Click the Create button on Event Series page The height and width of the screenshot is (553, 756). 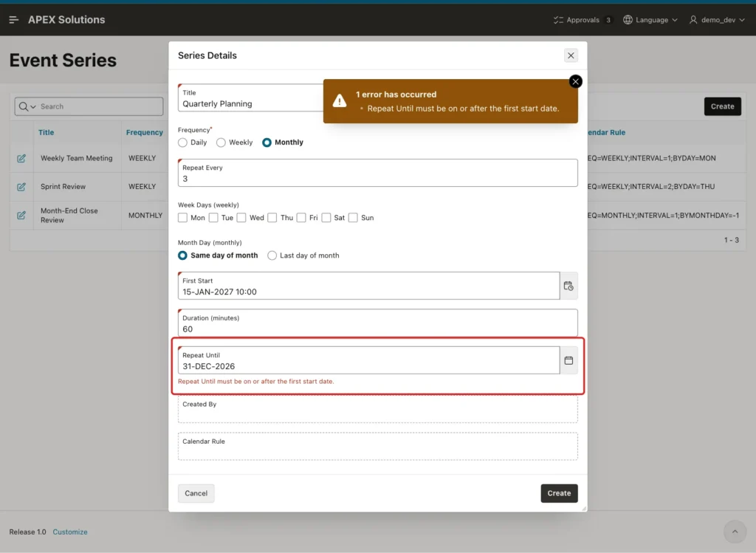(x=722, y=106)
